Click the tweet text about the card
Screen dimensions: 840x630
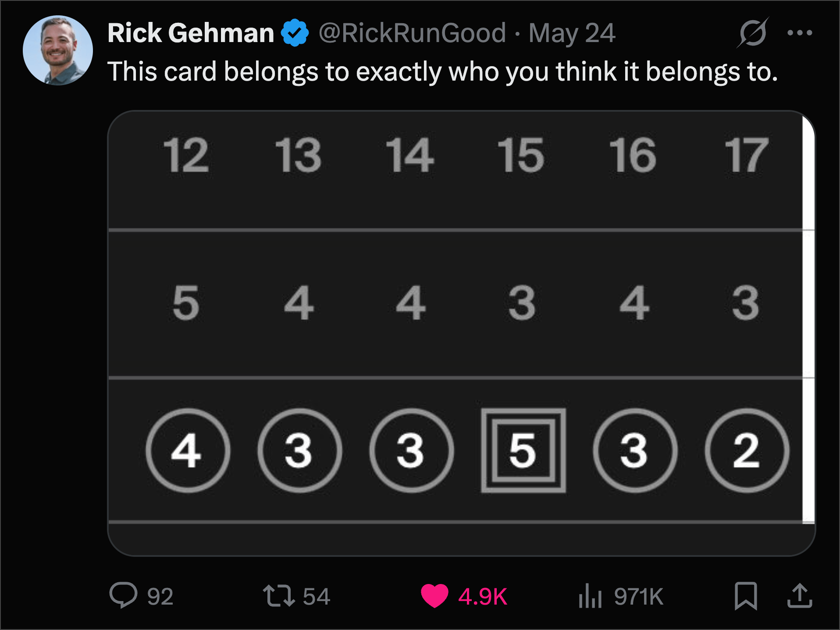click(x=443, y=71)
